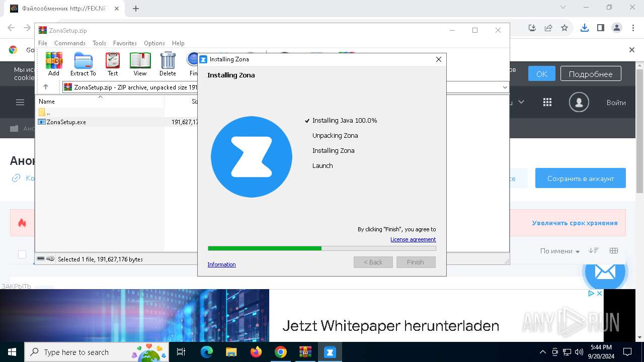Open File Explorer from the taskbar
Screen dimensions: 644x362
click(x=231, y=352)
